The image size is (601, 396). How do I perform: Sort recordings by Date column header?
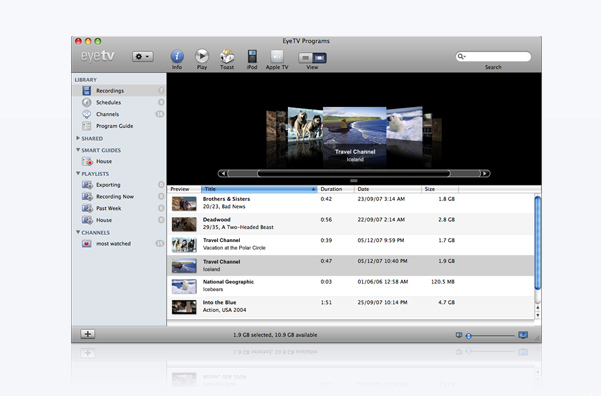pos(388,189)
